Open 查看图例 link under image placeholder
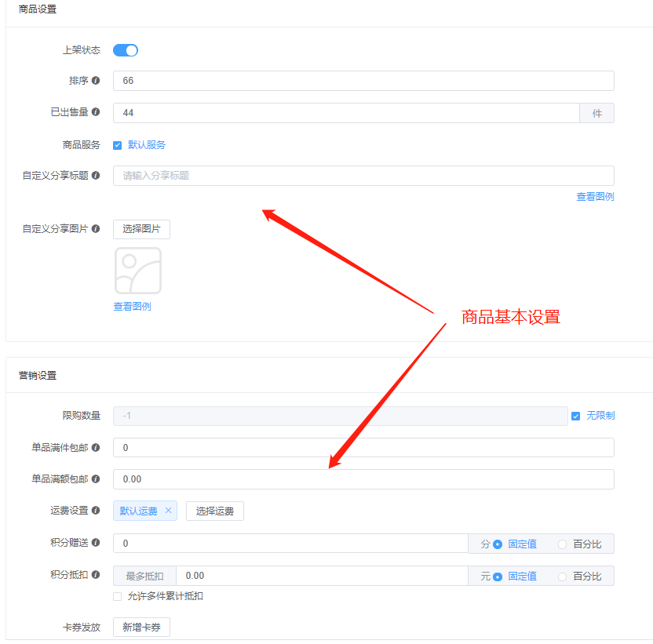The width and height of the screenshot is (653, 644). pyautogui.click(x=132, y=307)
